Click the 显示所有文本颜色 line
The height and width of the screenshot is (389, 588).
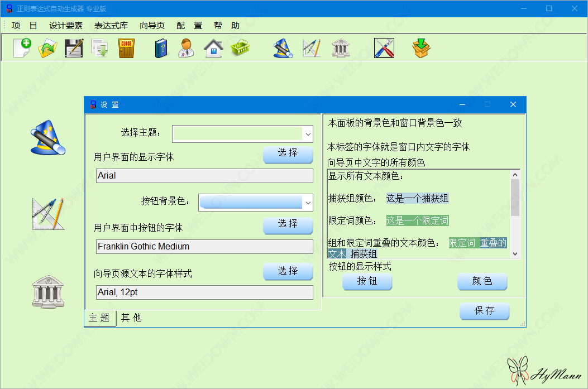[366, 176]
